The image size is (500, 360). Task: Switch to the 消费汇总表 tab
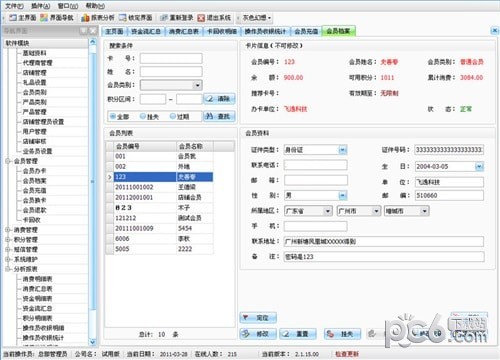pos(184,31)
